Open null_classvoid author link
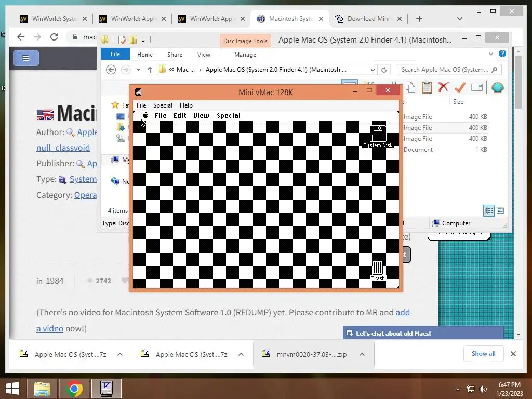The image size is (532, 399). tap(63, 148)
